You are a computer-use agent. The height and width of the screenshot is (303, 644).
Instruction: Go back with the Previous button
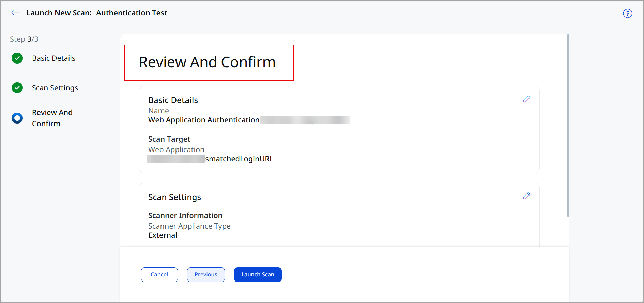[206, 275]
